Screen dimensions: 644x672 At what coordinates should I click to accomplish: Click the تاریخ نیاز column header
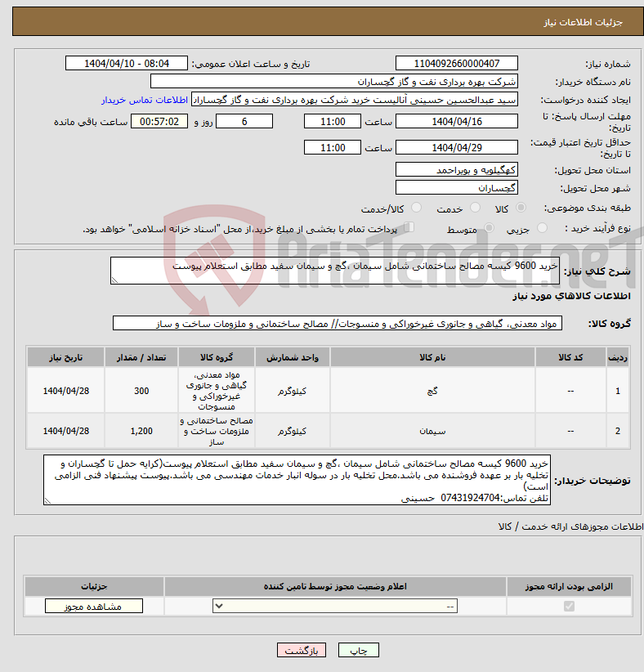65,357
